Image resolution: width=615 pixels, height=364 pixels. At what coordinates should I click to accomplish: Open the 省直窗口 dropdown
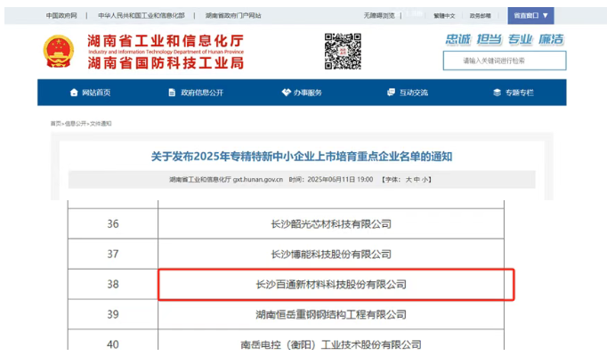(530, 16)
